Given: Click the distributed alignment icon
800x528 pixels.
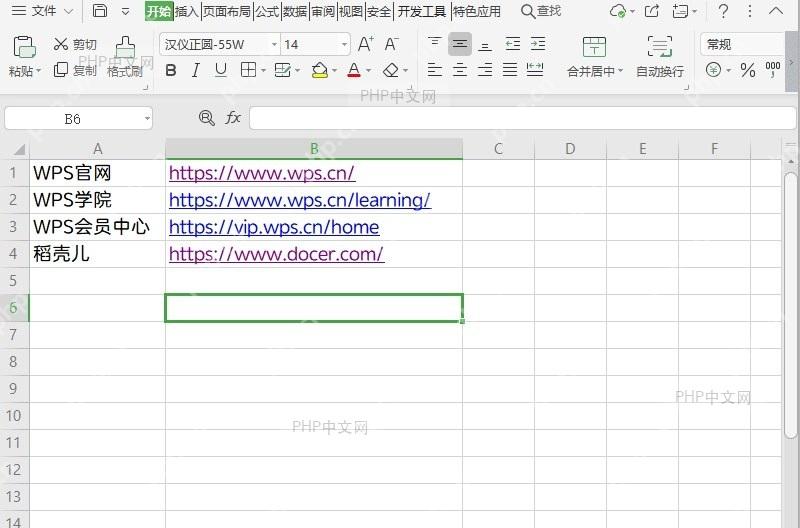Looking at the screenshot, I should tap(535, 70).
